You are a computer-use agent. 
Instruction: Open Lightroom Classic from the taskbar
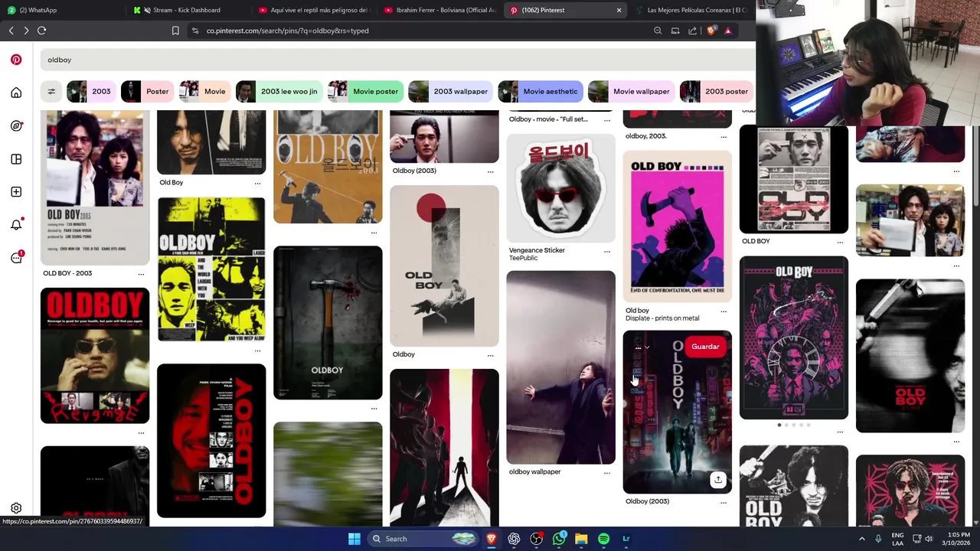tap(626, 539)
